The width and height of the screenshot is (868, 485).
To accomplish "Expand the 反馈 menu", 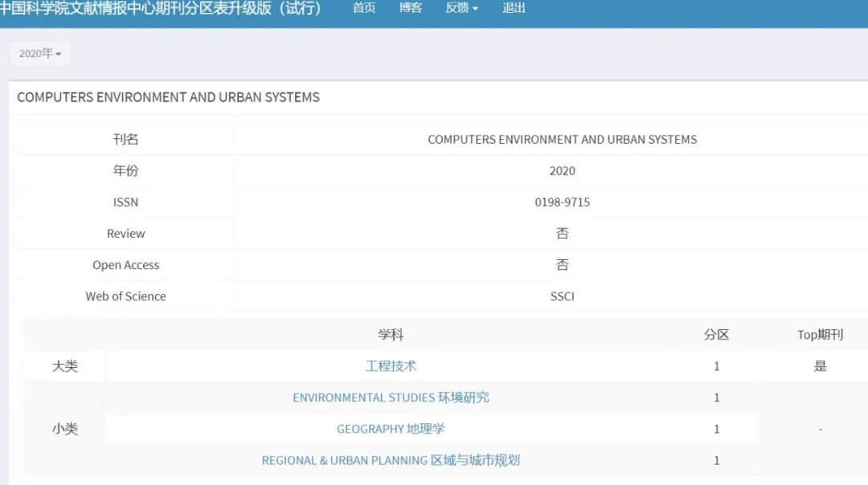I will coord(461,8).
